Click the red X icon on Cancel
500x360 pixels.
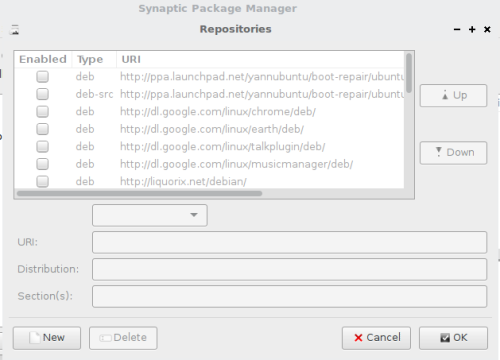(358, 338)
